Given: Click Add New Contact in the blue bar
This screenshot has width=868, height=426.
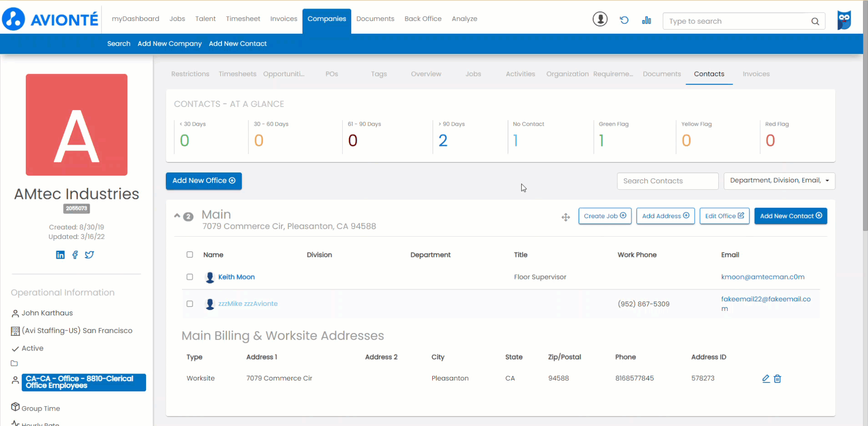Looking at the screenshot, I should click(238, 44).
